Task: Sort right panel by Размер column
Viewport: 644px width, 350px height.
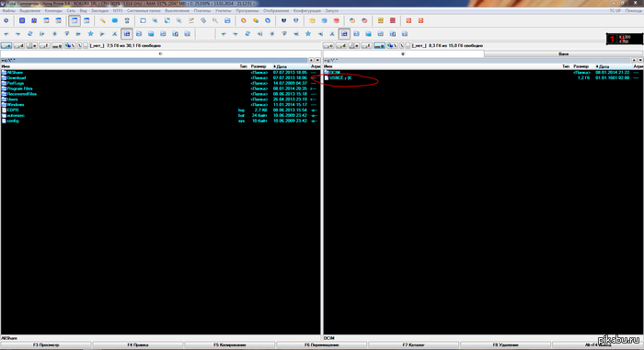Action: 582,66
